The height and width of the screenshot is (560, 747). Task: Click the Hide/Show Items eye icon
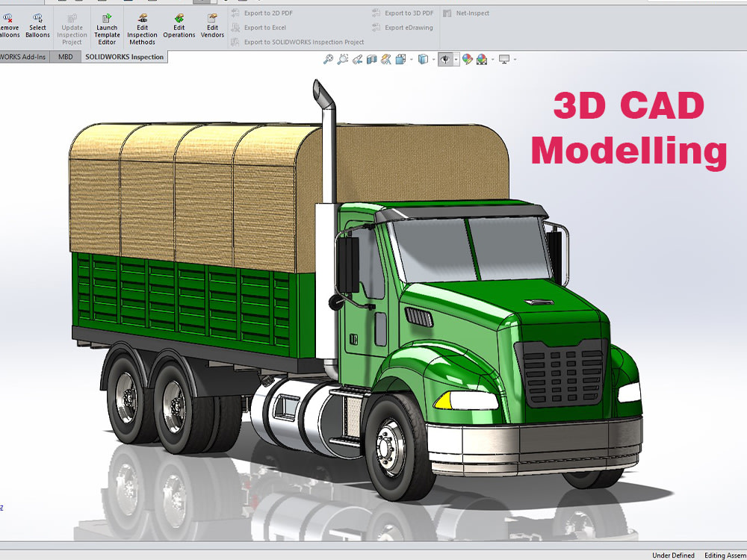click(445, 58)
